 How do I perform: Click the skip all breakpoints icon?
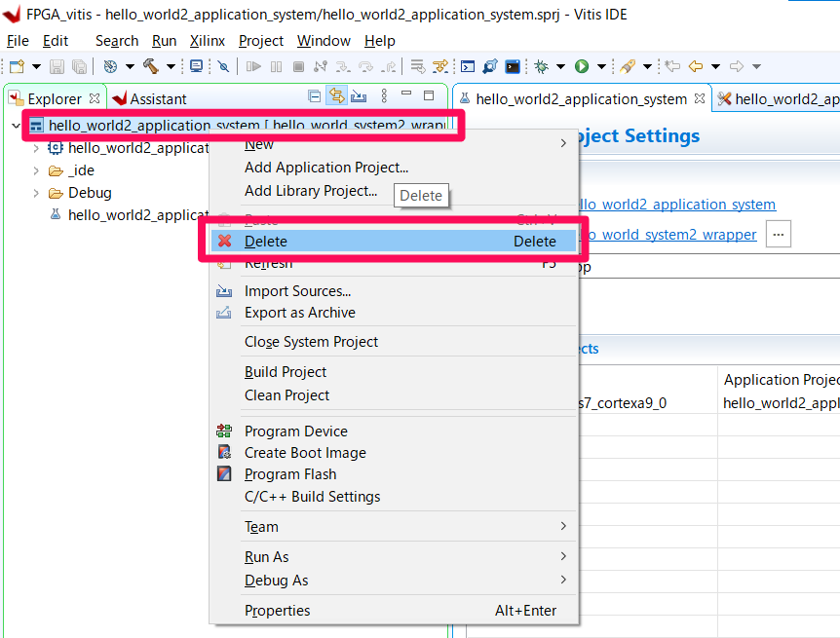click(x=223, y=66)
